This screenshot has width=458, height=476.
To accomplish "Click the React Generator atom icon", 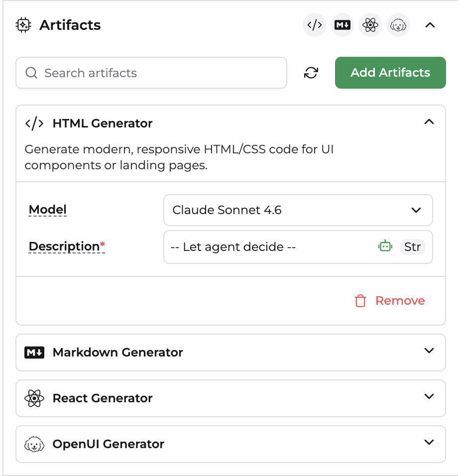I will (34, 398).
